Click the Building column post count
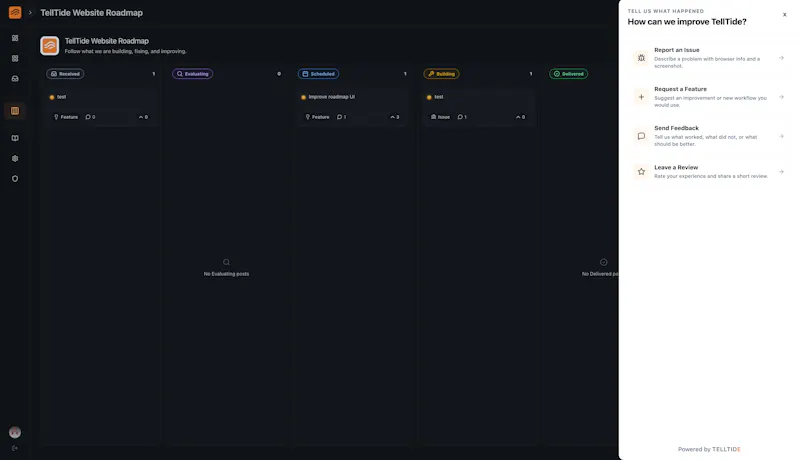The image size is (800, 460). point(531,74)
